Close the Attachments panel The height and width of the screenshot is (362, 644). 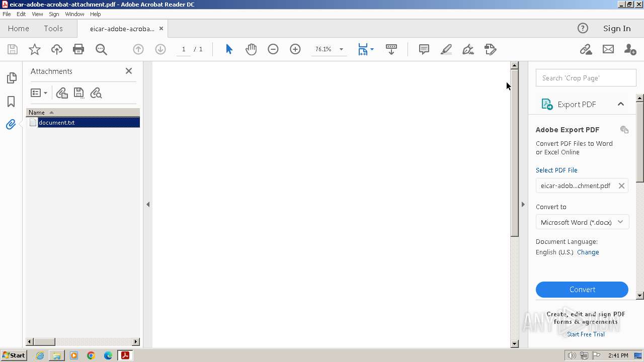click(x=129, y=71)
